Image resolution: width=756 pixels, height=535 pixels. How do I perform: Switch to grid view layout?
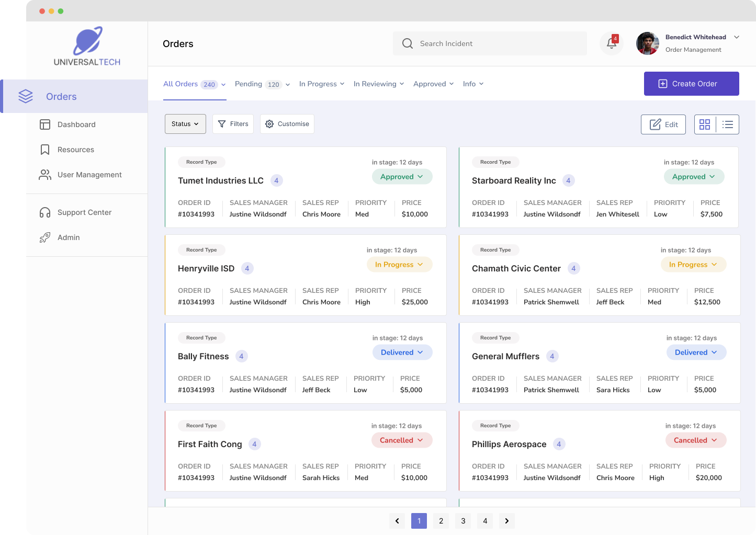[x=705, y=124]
